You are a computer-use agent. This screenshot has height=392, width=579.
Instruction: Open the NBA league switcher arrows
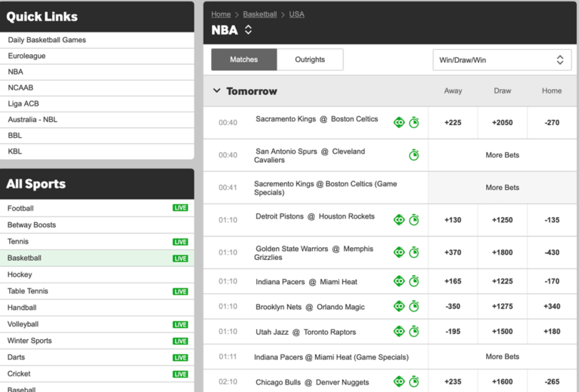pyautogui.click(x=248, y=30)
